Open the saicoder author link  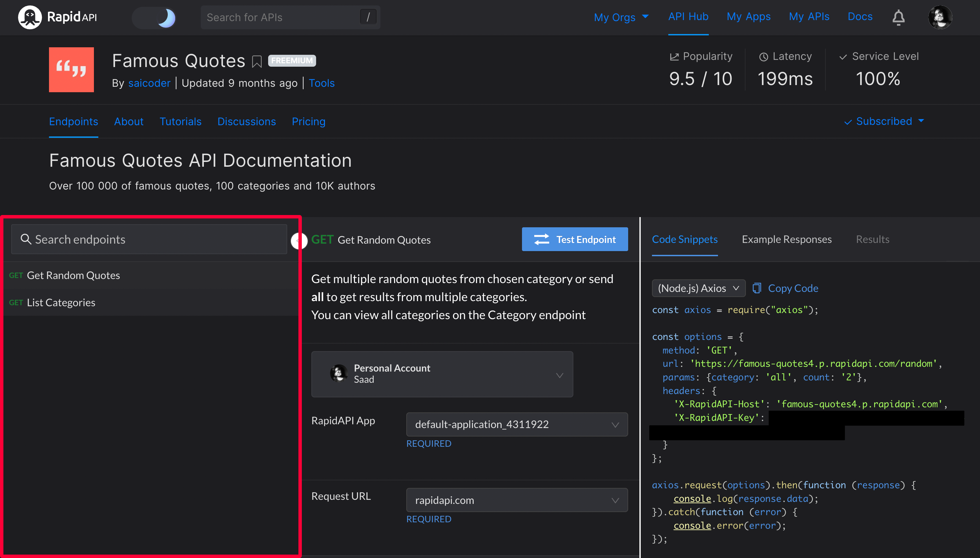[x=149, y=83]
